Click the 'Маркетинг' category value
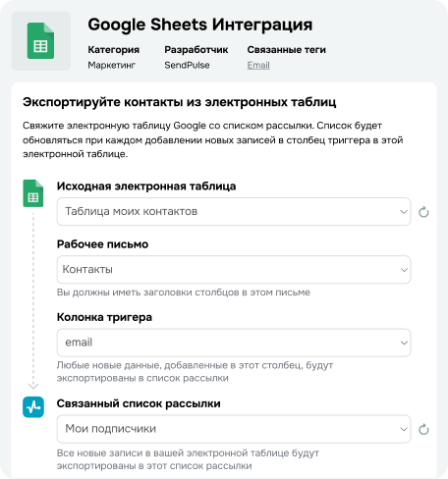Image resolution: width=448 pixels, height=479 pixels. click(x=111, y=65)
